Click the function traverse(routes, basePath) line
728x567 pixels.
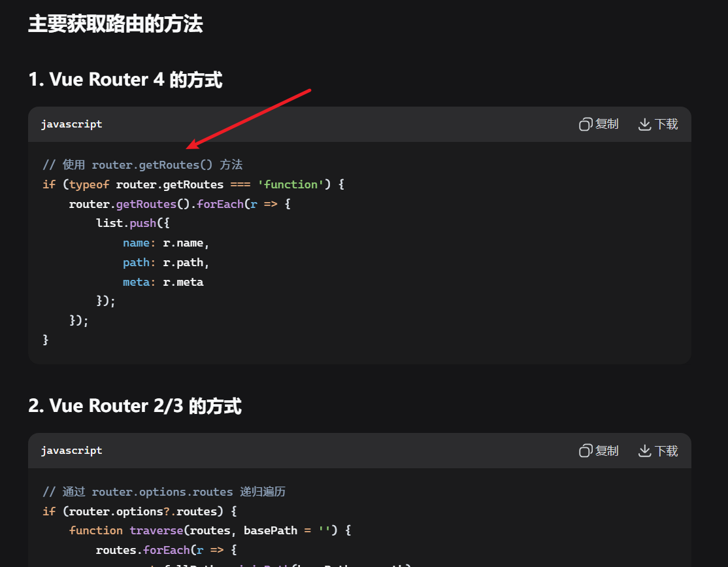[210, 530]
